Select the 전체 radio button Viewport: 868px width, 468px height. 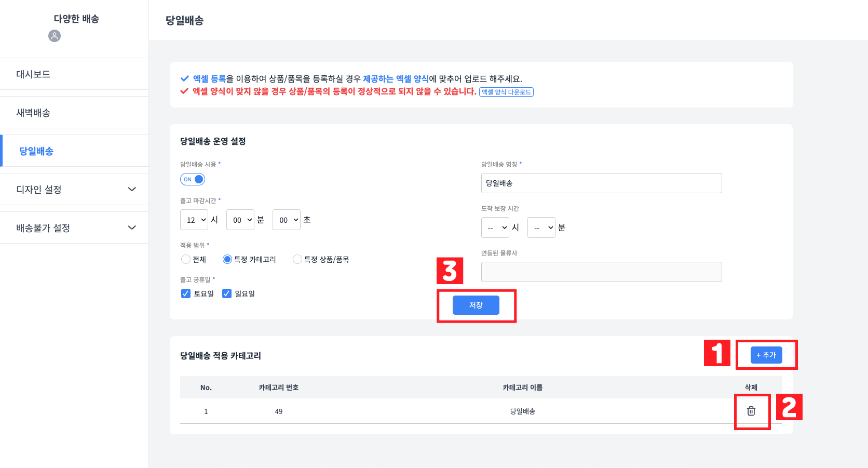[186, 259]
